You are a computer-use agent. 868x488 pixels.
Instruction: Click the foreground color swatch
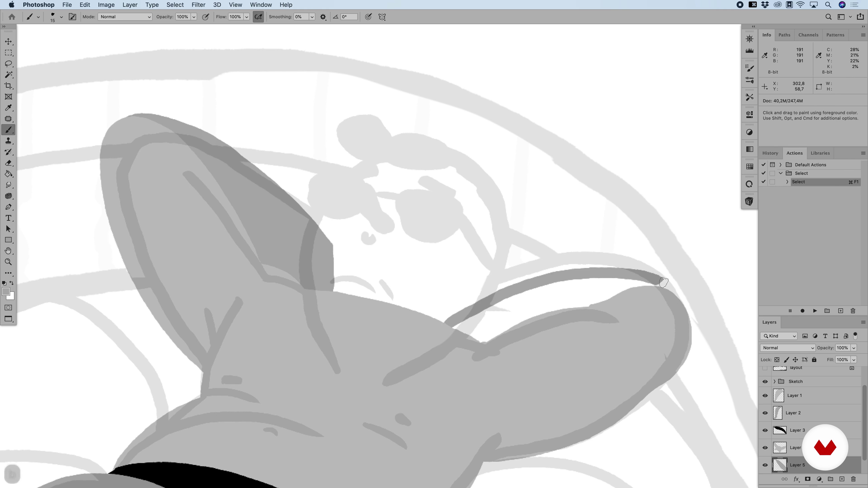pyautogui.click(x=6, y=291)
